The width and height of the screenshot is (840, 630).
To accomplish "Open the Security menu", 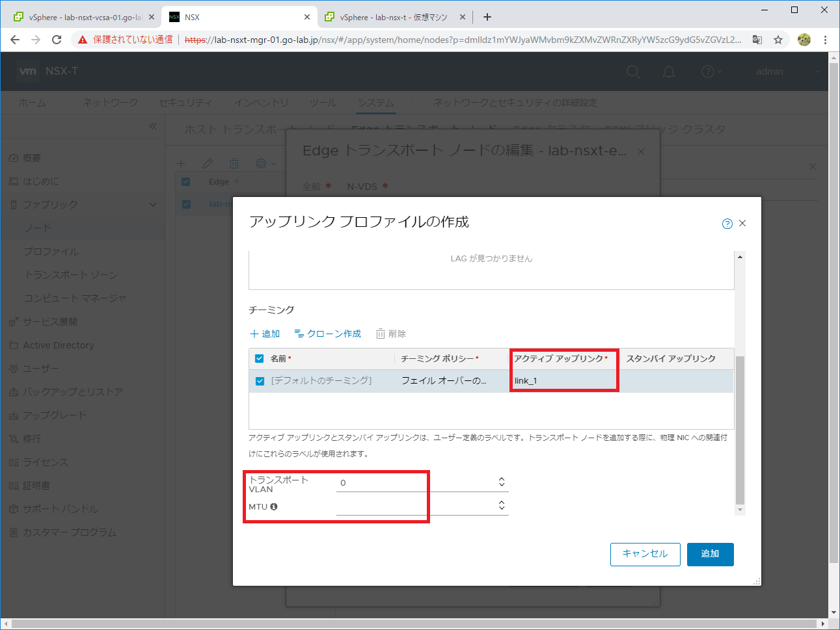I will (185, 103).
